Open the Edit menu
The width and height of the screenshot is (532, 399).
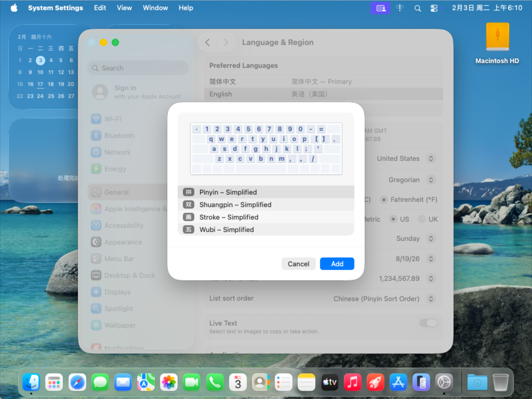[x=100, y=8]
